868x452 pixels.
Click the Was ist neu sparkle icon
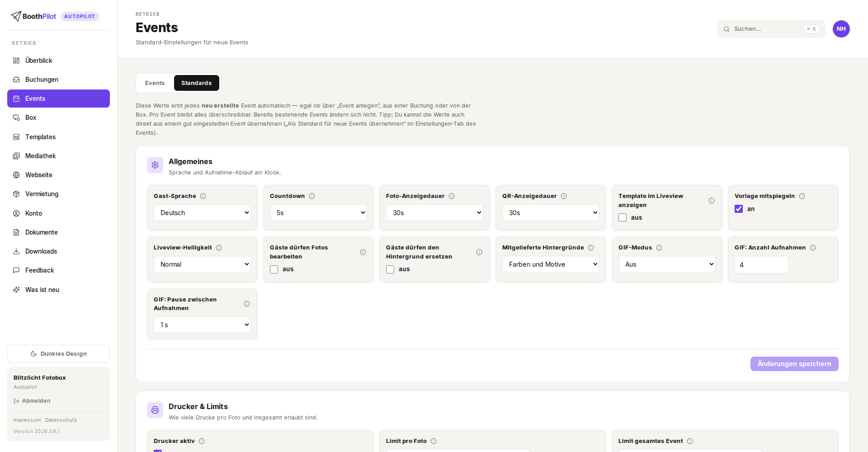[16, 290]
